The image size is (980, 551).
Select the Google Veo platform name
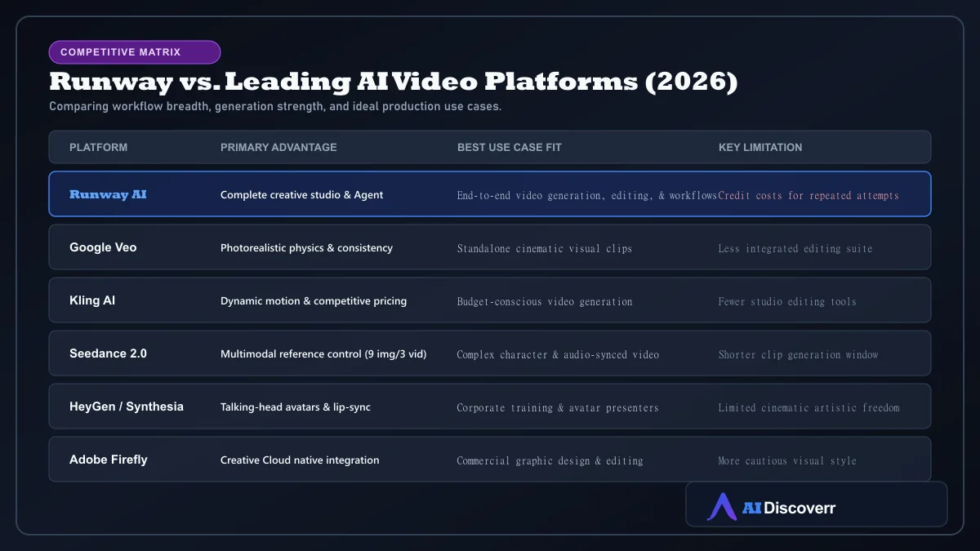point(103,247)
